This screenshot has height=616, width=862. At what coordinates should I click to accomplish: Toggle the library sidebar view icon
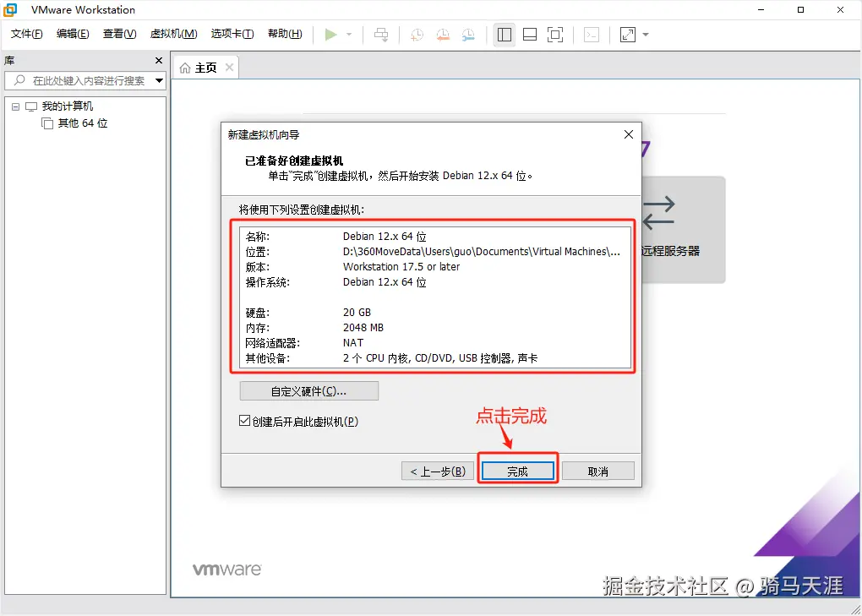point(505,35)
